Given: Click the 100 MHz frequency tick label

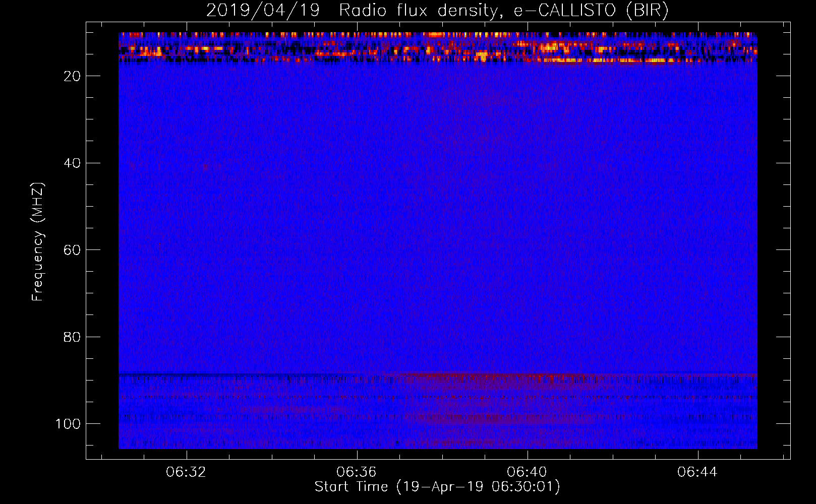Looking at the screenshot, I should [68, 424].
